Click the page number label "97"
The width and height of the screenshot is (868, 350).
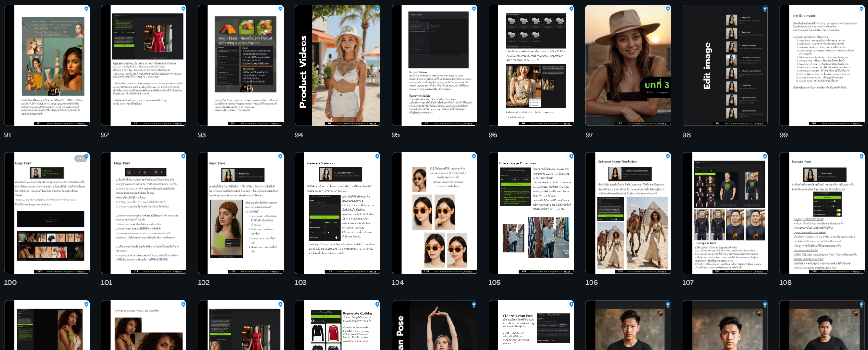tap(590, 135)
